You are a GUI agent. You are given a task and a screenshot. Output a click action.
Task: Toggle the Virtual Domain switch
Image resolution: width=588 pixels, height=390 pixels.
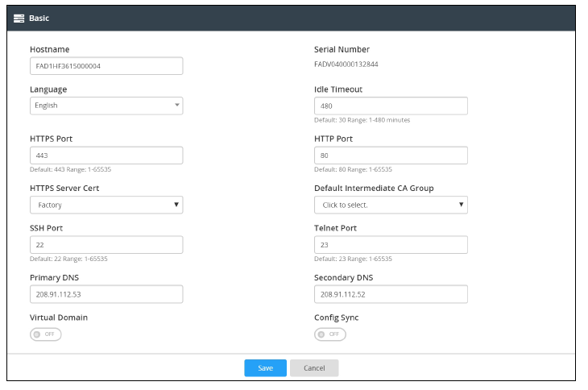point(45,334)
